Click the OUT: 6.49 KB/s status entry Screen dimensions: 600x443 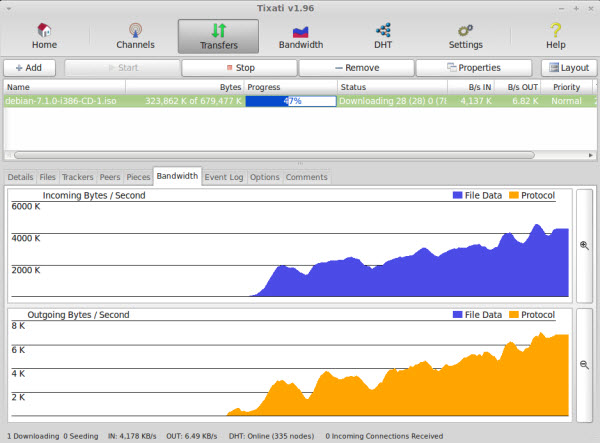(191, 436)
